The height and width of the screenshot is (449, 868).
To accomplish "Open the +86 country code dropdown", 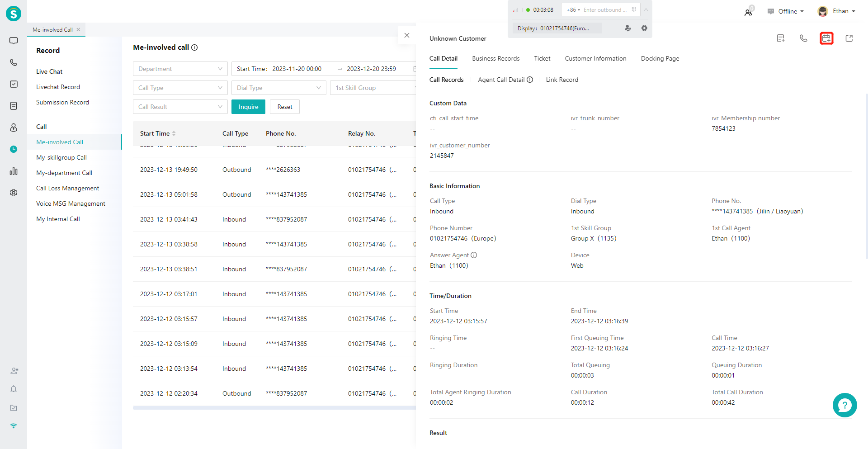I will (573, 9).
